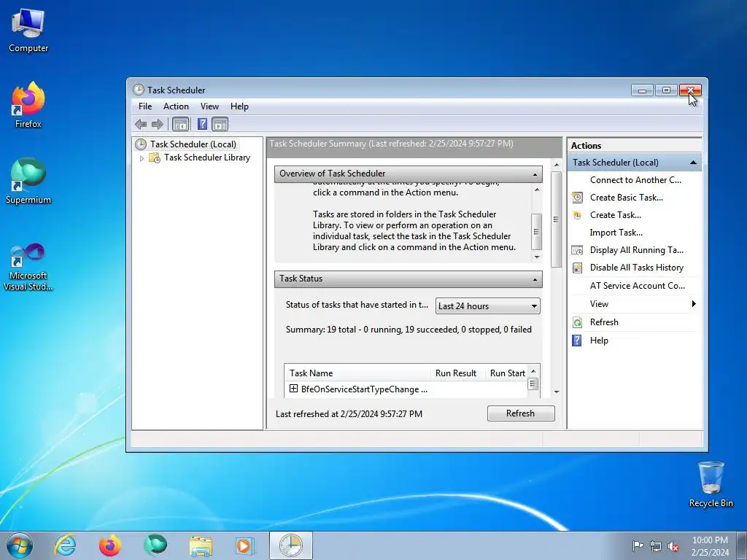Viewport: 747px width, 560px height.
Task: Select the Microsoft Visual Studio desktop shortcut
Action: point(28,267)
